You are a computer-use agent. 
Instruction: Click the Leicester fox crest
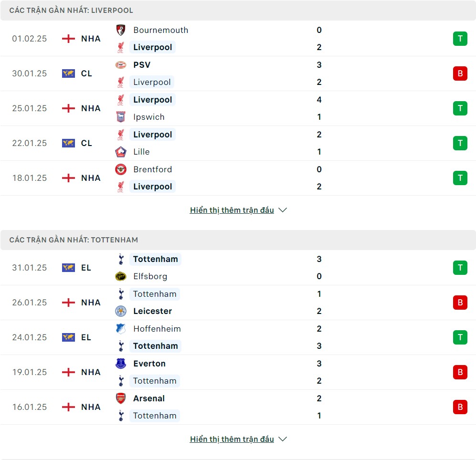coord(121,311)
